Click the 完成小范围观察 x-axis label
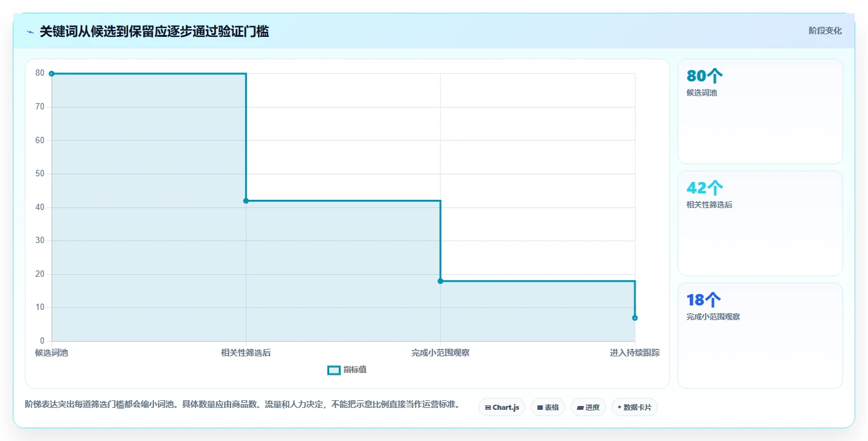This screenshot has height=441, width=868. (x=440, y=353)
